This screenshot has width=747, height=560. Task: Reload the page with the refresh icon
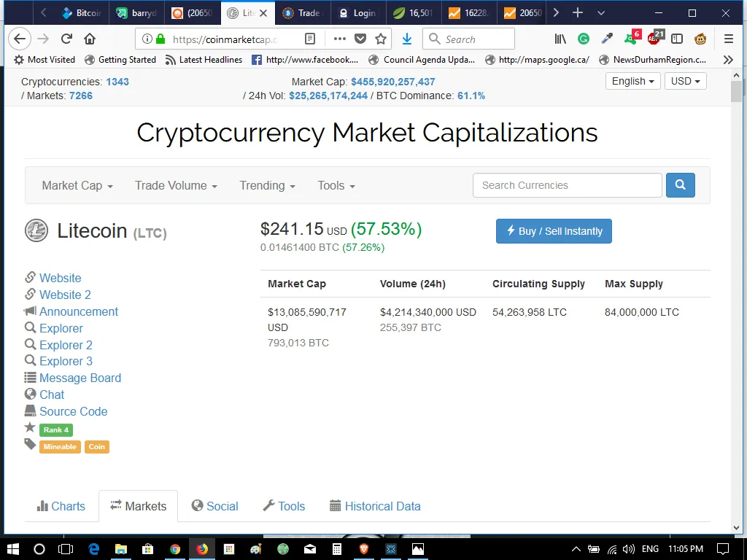tap(66, 39)
